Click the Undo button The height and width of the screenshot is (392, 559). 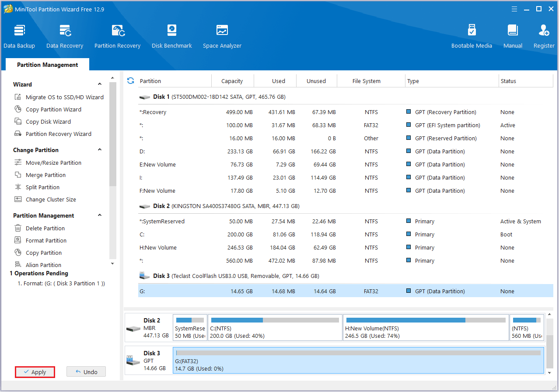click(86, 372)
